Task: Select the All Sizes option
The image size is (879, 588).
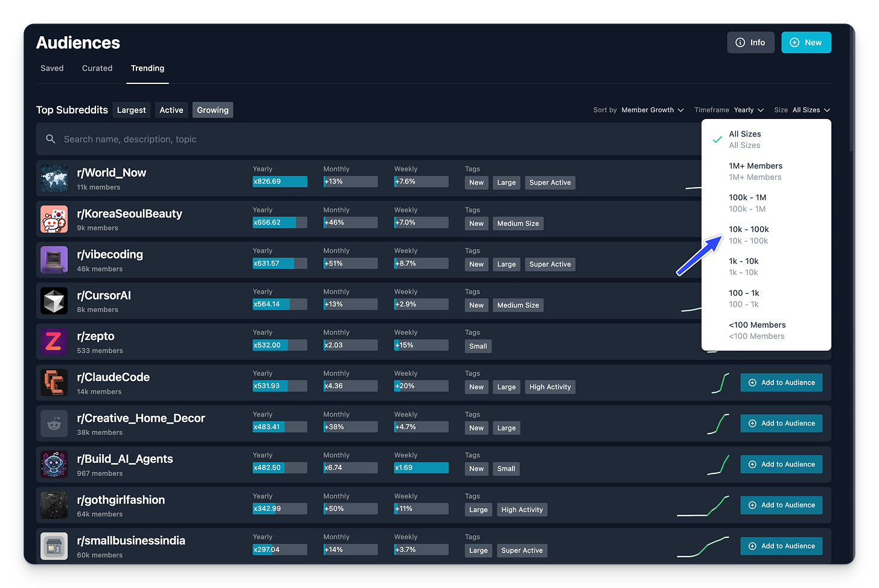Action: [766, 139]
